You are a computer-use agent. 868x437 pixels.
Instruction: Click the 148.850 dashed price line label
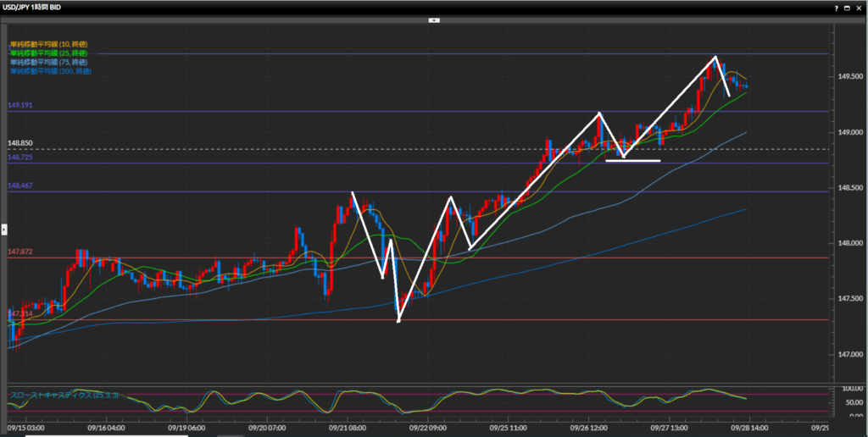coord(19,144)
